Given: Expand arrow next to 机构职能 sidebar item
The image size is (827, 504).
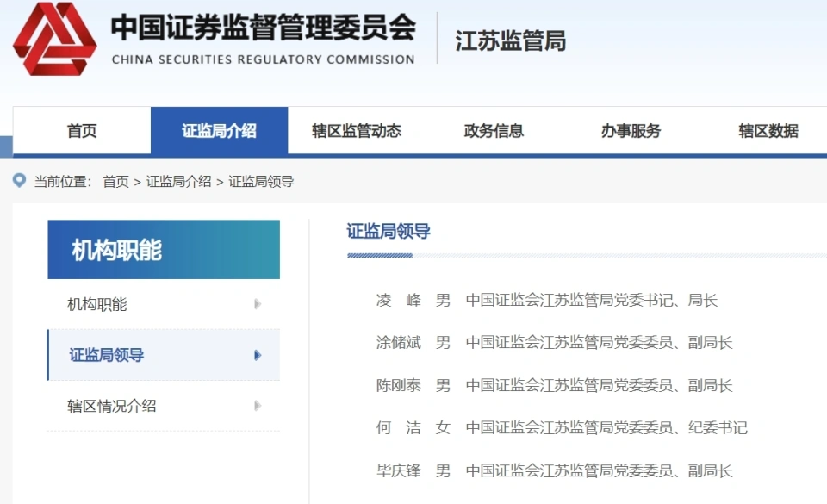Looking at the screenshot, I should (x=257, y=304).
